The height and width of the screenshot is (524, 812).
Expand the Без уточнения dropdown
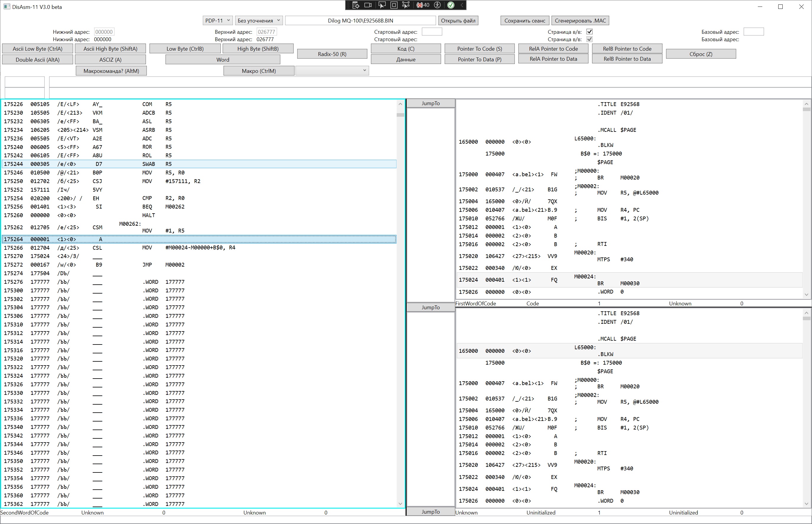(x=258, y=20)
